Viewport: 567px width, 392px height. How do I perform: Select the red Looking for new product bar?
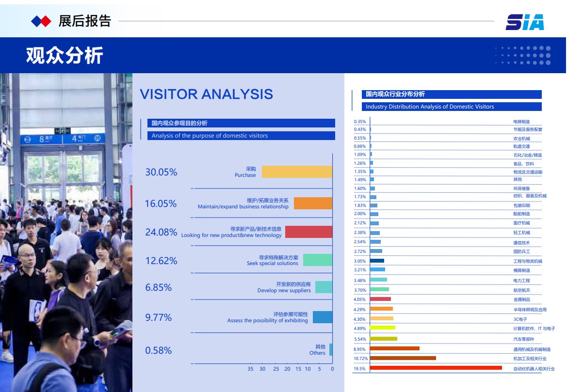pyautogui.click(x=308, y=232)
